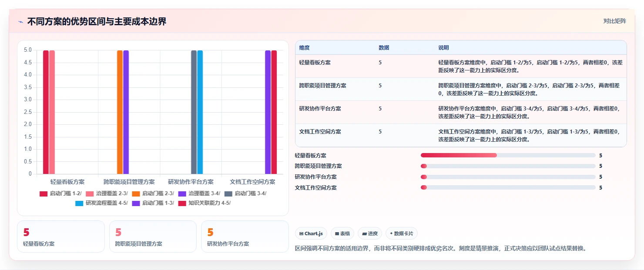Viewport: 644px width, 270px height.
Task: Toggle the gray 启动门槛 3-4/ legend entry
Action: coord(245,193)
